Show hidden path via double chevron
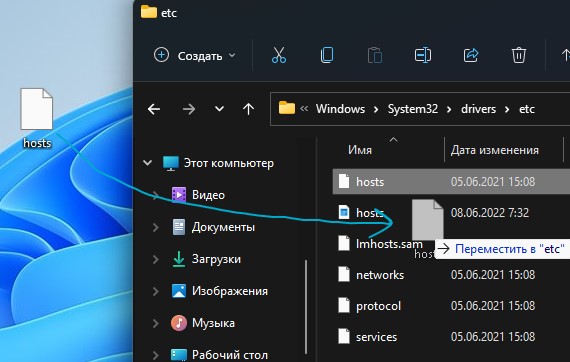Image resolution: width=570 pixels, height=362 pixels. 304,109
